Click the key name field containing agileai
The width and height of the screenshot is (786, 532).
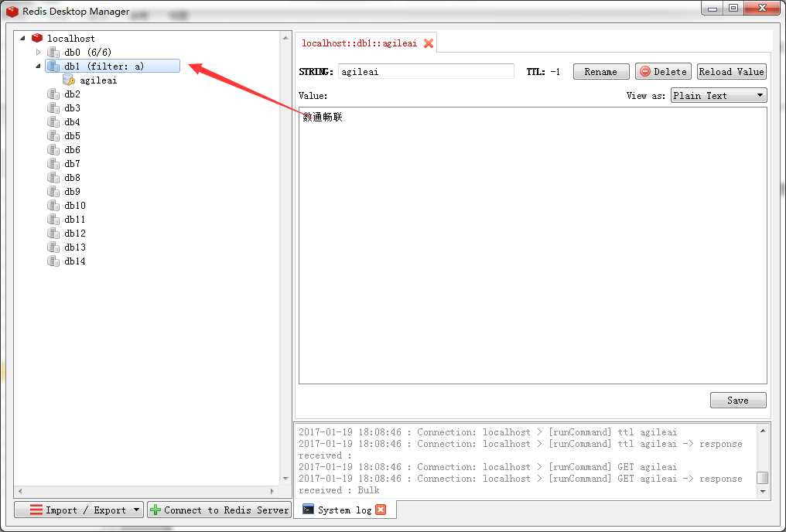426,72
